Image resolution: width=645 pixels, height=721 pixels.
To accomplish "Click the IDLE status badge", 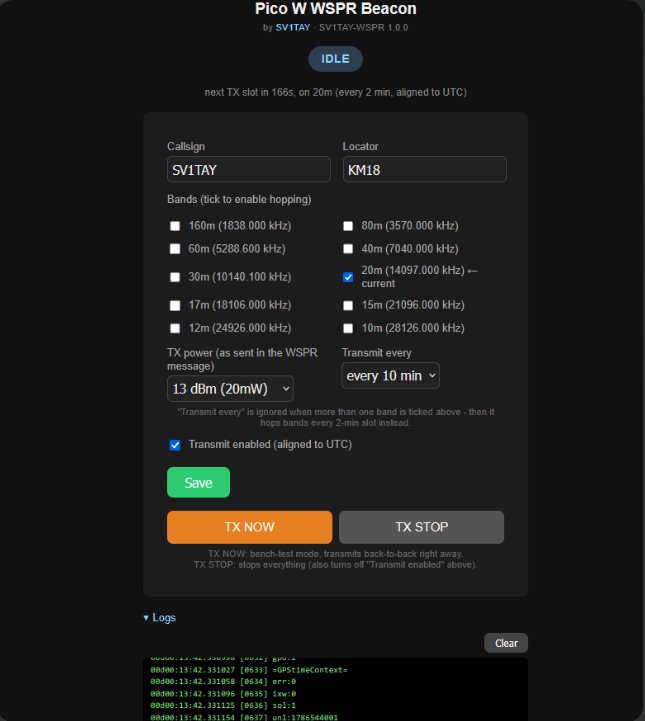I will click(335, 59).
